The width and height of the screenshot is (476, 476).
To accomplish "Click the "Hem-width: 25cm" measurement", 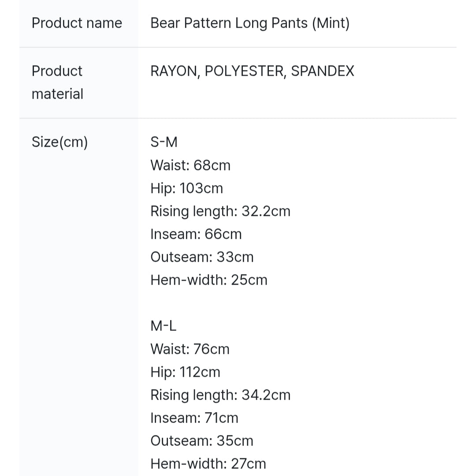I will 209,280.
